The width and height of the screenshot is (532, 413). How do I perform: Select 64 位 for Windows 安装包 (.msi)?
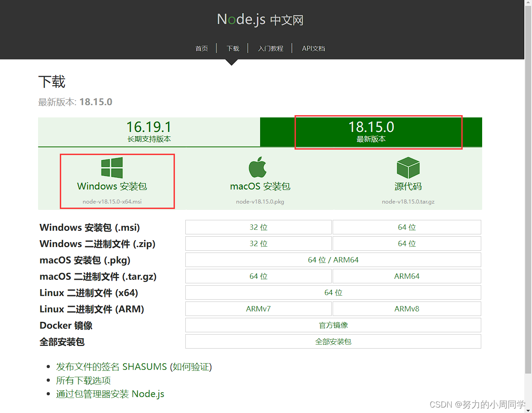pos(407,227)
